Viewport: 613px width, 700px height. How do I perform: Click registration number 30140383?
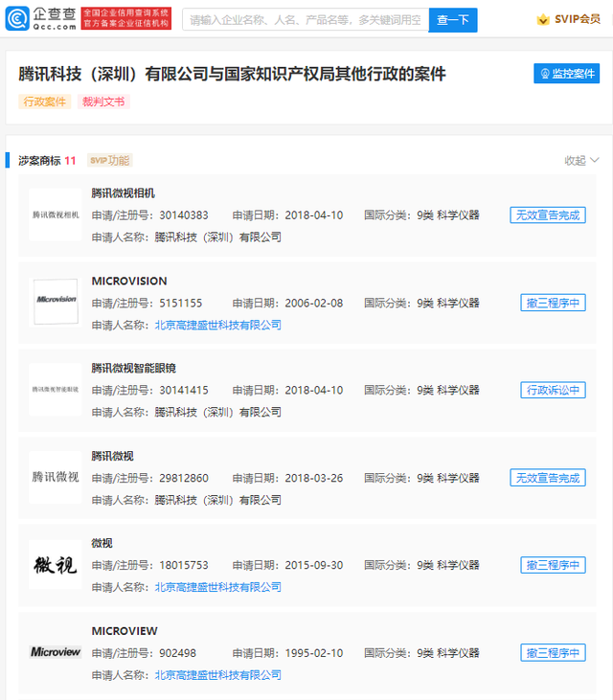click(184, 215)
